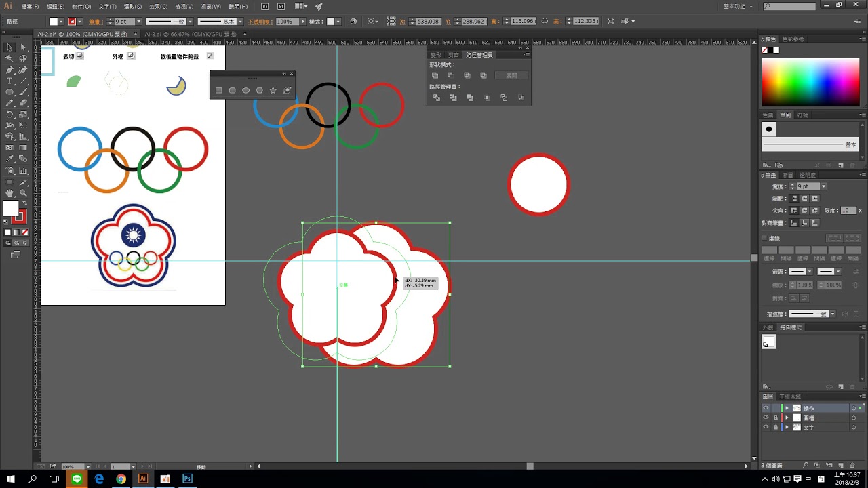Screen dimensions: 868x488
Task: Enable the dashed line checkbox
Action: click(765, 238)
